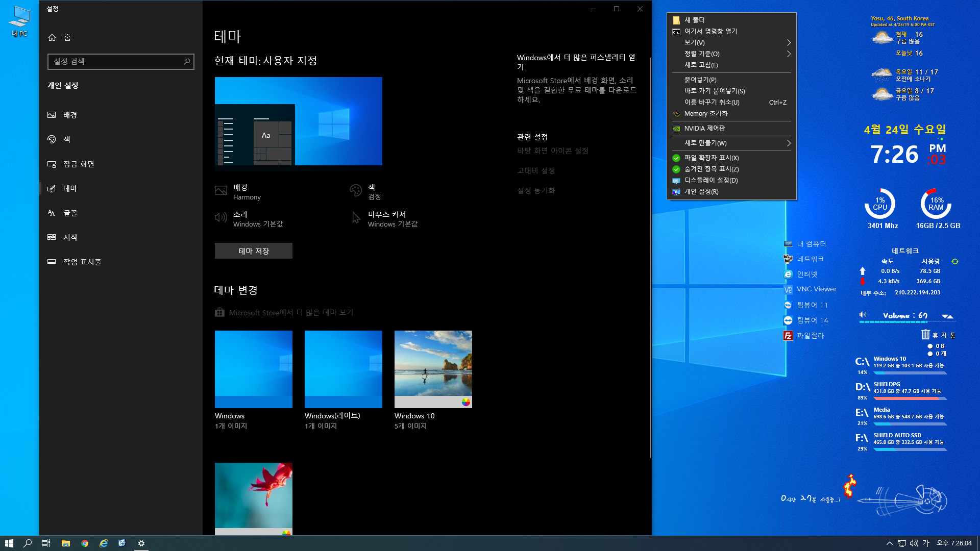Click the taskbar clock 오후 7:26:04
Image resolution: width=980 pixels, height=551 pixels.
[x=954, y=543]
